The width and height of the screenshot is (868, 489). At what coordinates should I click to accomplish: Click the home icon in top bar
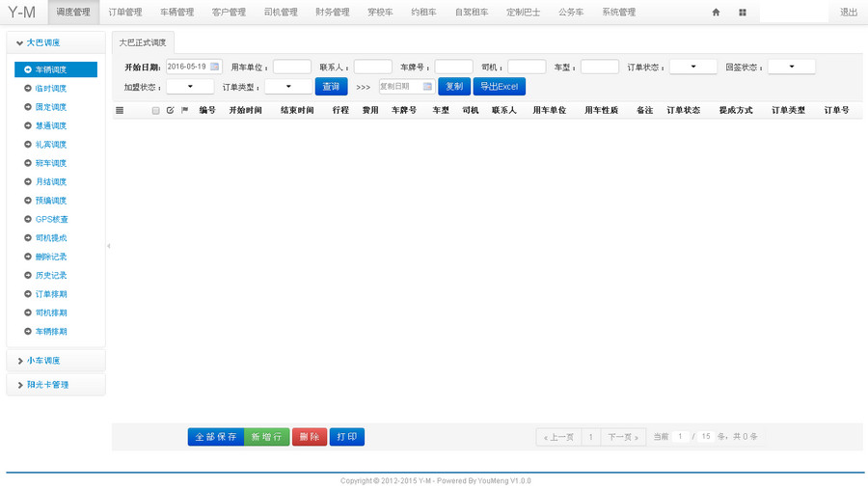click(x=716, y=13)
